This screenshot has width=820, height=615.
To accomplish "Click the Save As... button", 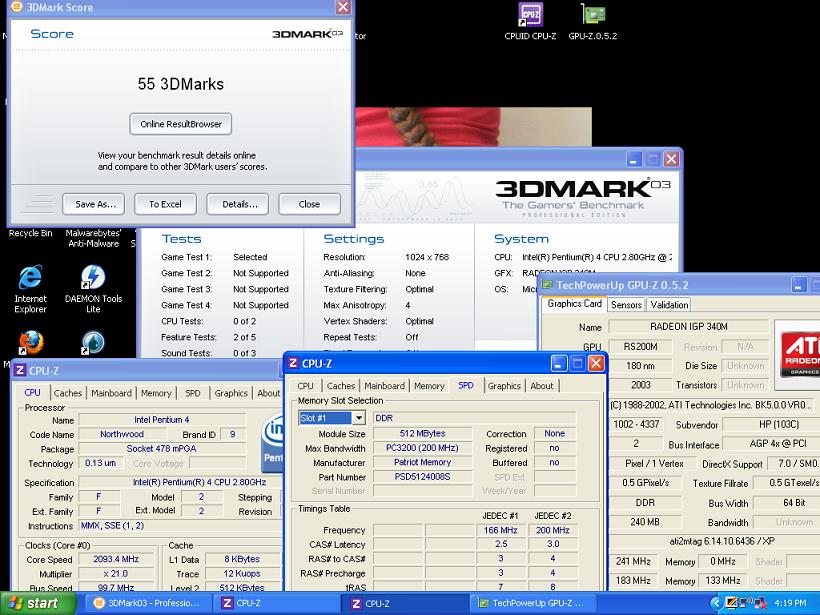I will coord(93,204).
